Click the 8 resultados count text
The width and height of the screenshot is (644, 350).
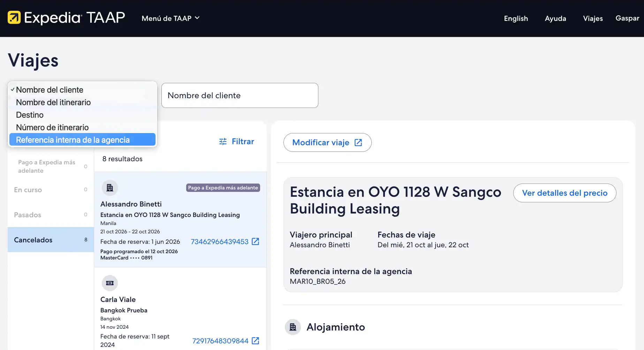click(122, 159)
